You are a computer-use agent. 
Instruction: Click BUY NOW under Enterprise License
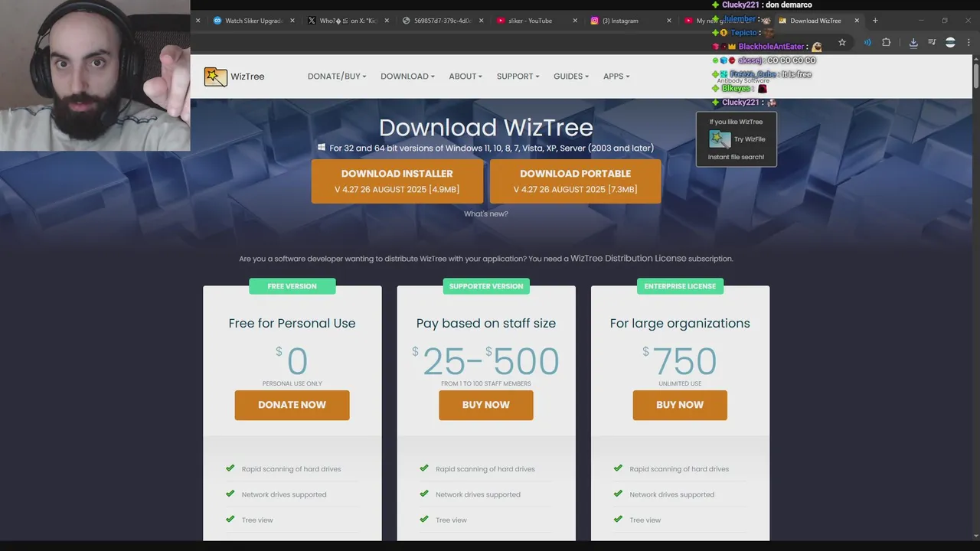[680, 405]
